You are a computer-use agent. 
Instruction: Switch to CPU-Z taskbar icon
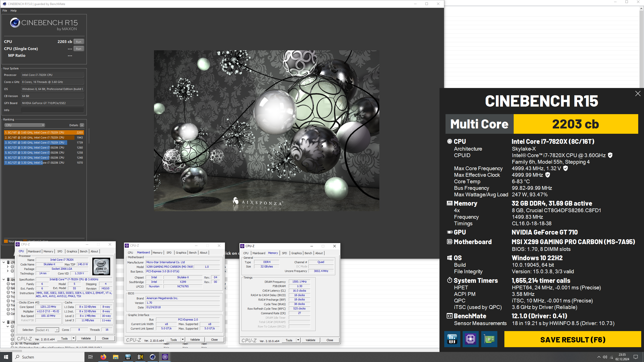point(165,357)
